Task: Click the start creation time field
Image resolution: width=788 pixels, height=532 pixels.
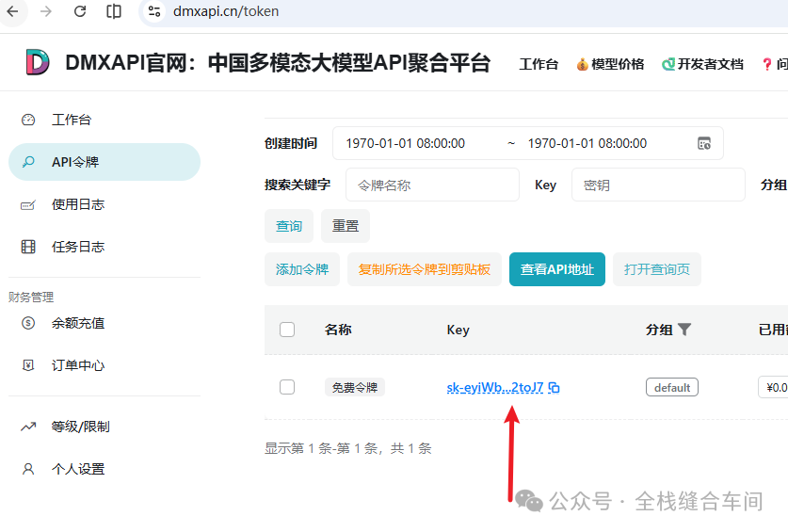Action: click(x=406, y=143)
